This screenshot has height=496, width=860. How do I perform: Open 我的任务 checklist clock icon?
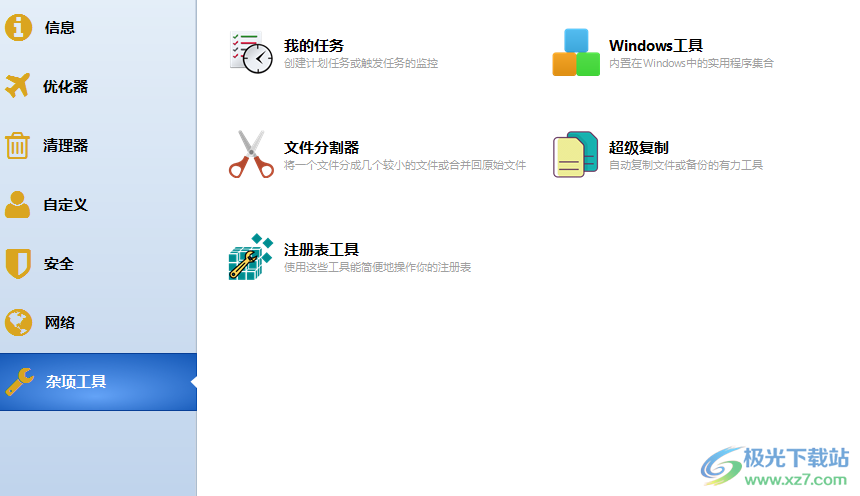click(251, 53)
